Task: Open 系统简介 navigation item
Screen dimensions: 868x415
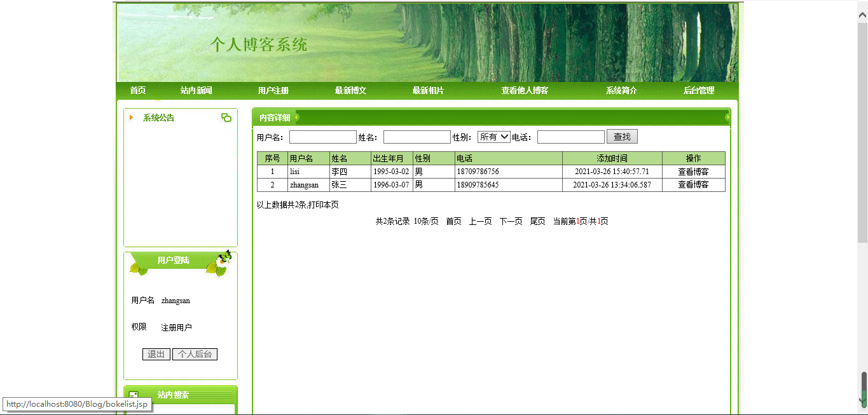Action: 621,91
